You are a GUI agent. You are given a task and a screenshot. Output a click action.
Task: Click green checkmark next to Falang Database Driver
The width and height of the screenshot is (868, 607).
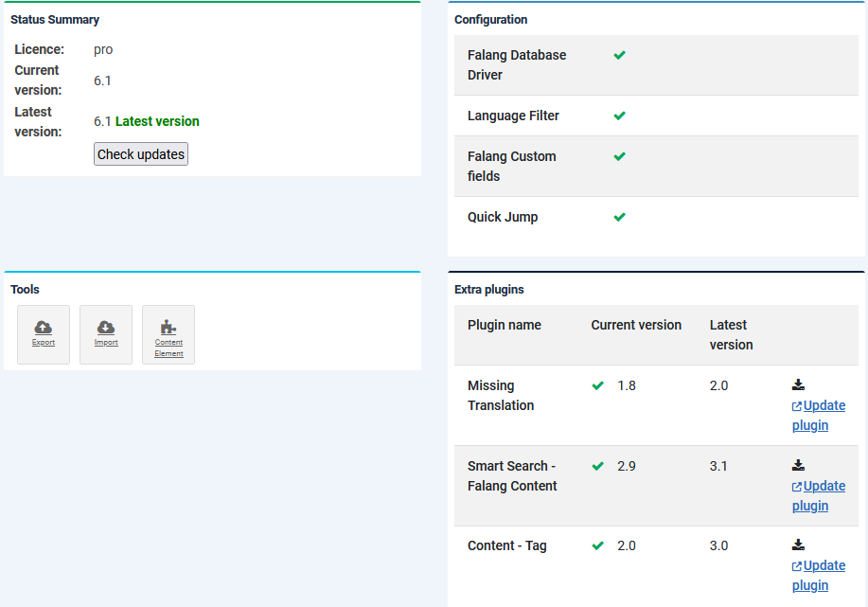(x=620, y=55)
